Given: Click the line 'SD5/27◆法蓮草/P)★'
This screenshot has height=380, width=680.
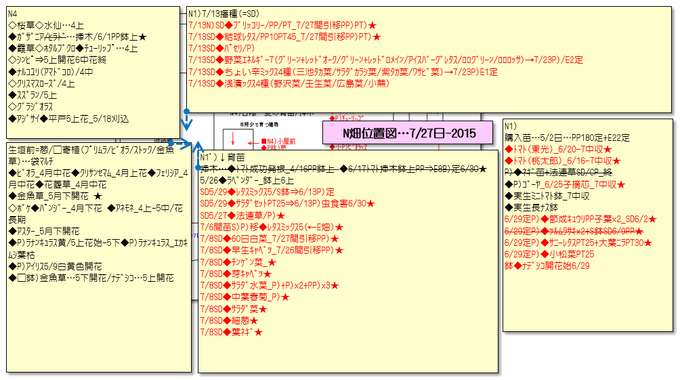Looking at the screenshot, I should 242,216.
